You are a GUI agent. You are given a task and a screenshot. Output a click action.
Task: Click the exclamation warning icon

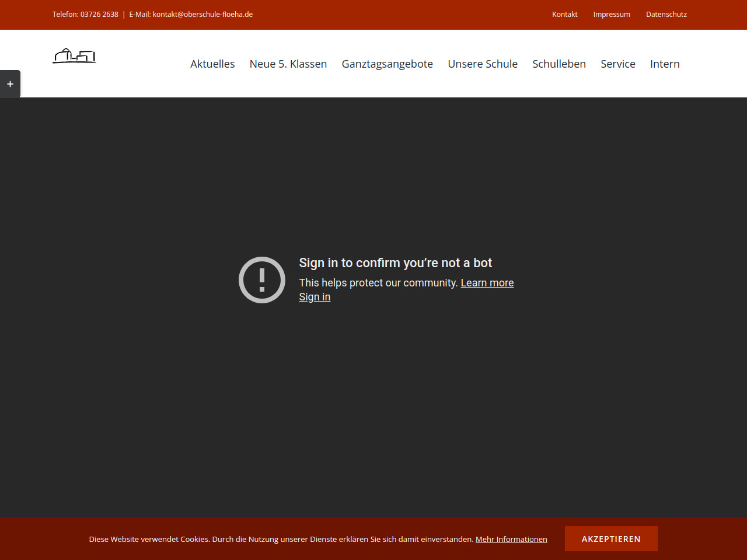tap(262, 280)
